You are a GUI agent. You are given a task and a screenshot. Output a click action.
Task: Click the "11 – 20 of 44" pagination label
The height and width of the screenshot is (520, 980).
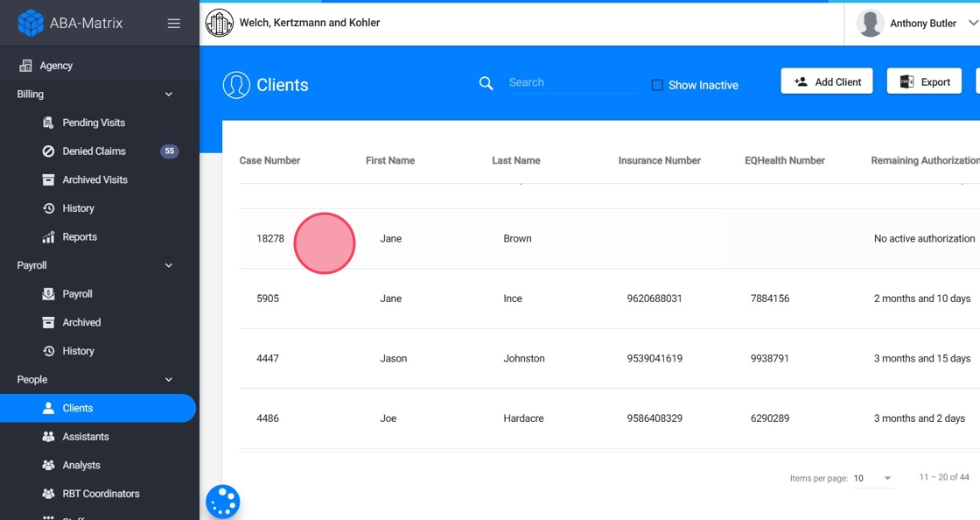944,477
